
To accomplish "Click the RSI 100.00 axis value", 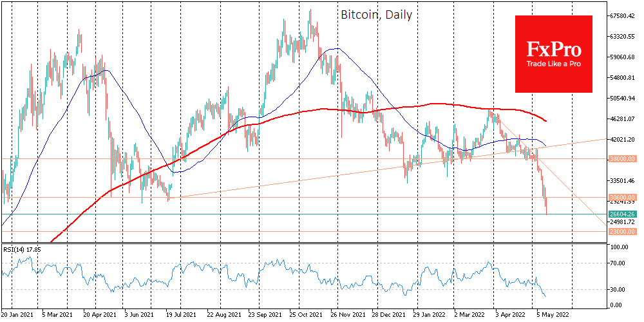I will [620, 247].
